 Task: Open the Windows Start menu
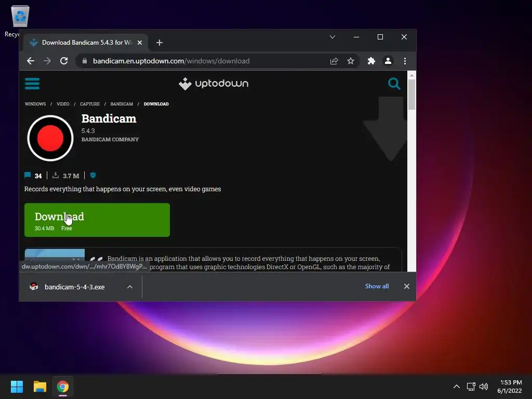point(17,387)
